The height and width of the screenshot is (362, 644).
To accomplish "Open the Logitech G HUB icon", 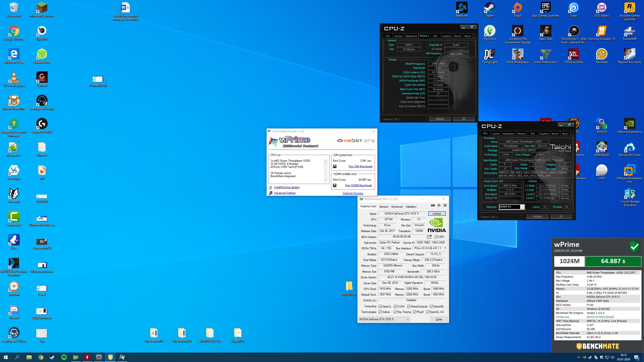I will tap(42, 126).
